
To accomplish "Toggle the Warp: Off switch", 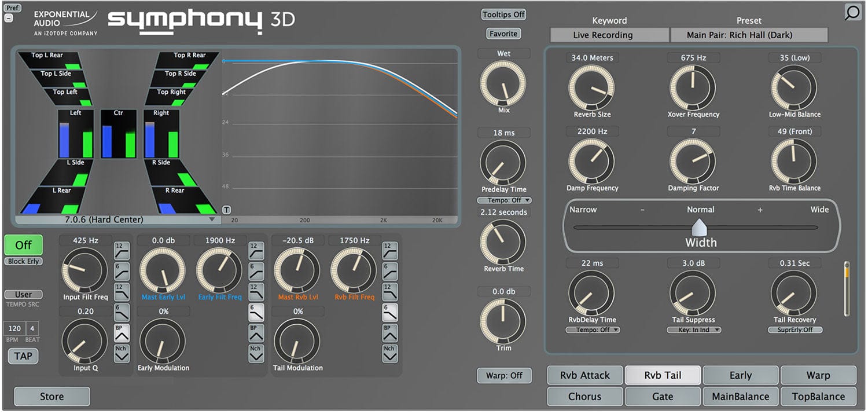I will click(505, 375).
